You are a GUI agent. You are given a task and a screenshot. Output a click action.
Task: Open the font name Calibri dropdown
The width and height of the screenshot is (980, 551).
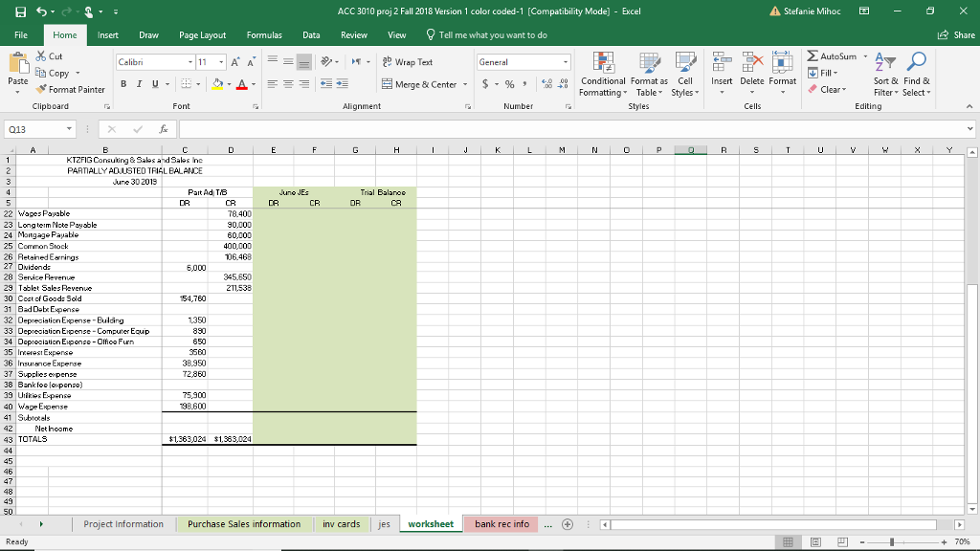190,62
